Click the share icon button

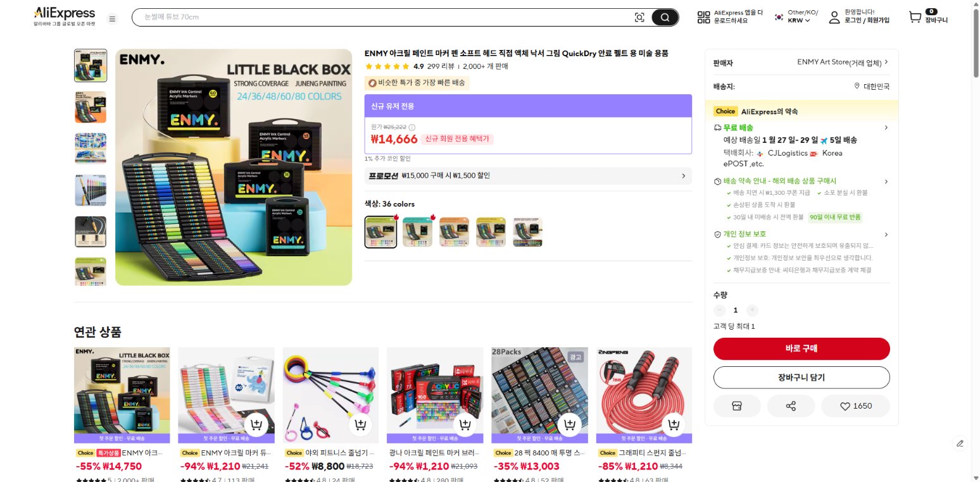790,406
